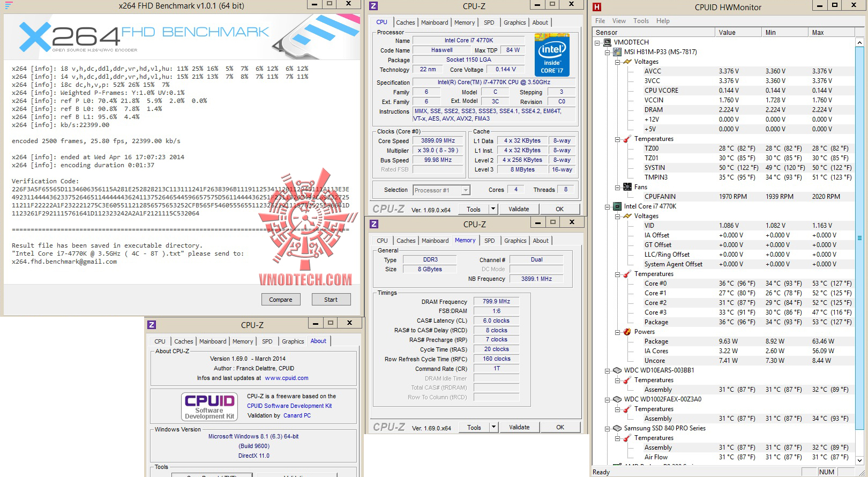Collapse the Samsung SSD 840 PRO Series node
The width and height of the screenshot is (868, 477).
tap(608, 428)
